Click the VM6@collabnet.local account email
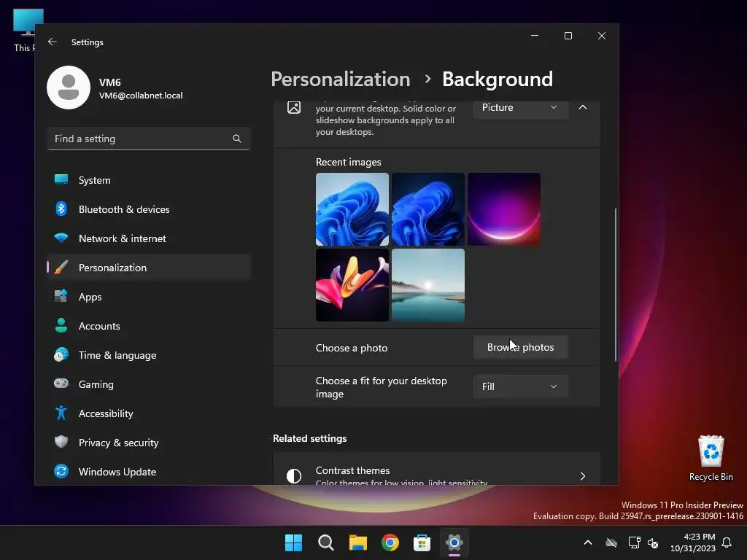The width and height of the screenshot is (747, 560). (141, 96)
